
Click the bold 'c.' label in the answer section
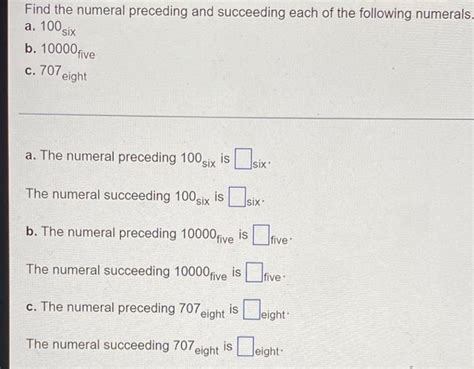coord(32,307)
